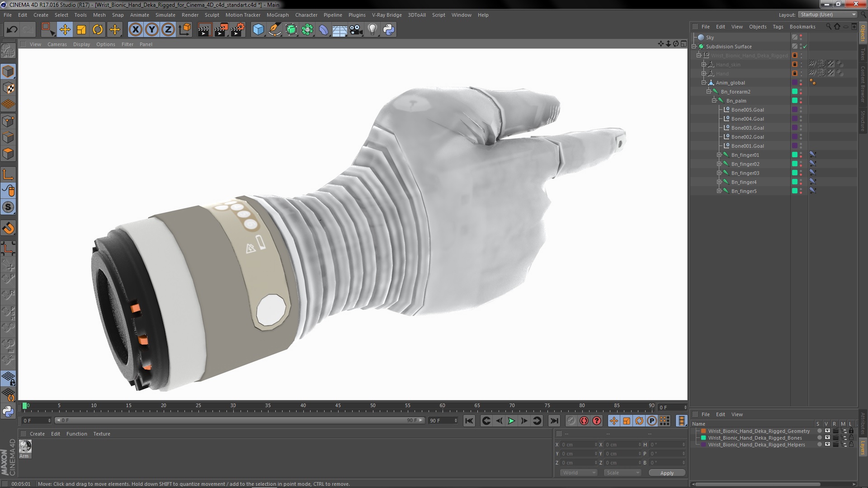Open the Simulate menu
The width and height of the screenshot is (868, 488).
(165, 15)
